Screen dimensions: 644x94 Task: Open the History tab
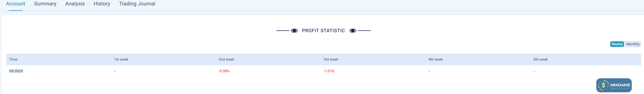102,4
